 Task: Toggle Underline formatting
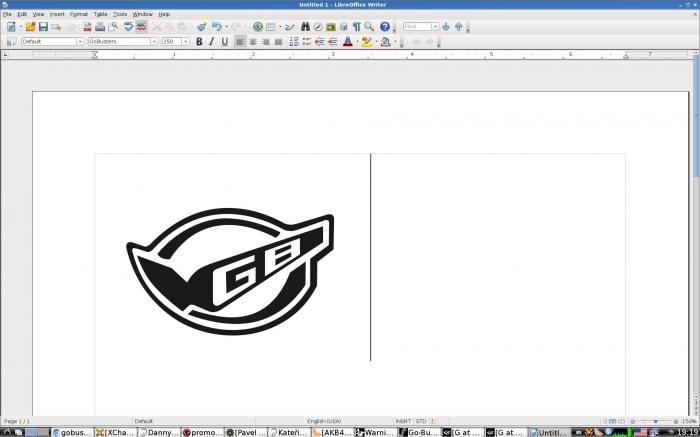tap(225, 42)
